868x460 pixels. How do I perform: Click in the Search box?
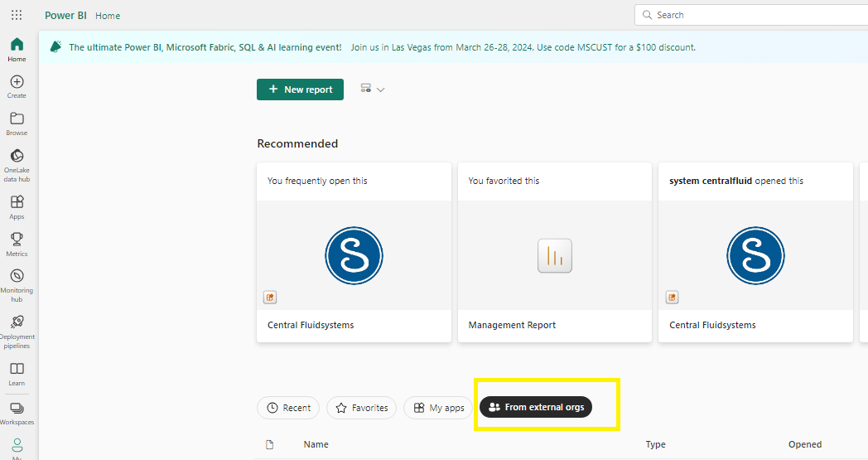click(x=751, y=15)
